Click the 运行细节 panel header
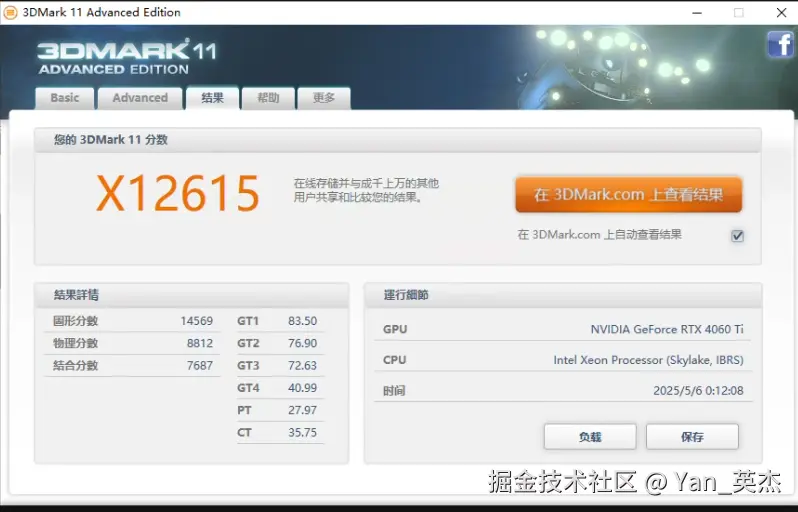The height and width of the screenshot is (512, 798). pyautogui.click(x=563, y=295)
